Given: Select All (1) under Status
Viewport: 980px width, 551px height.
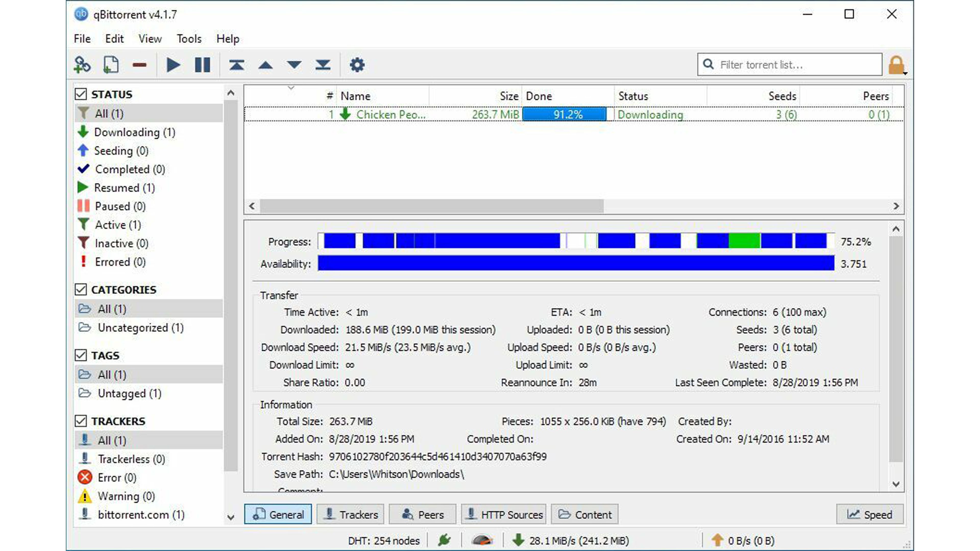Looking at the screenshot, I should point(149,113).
